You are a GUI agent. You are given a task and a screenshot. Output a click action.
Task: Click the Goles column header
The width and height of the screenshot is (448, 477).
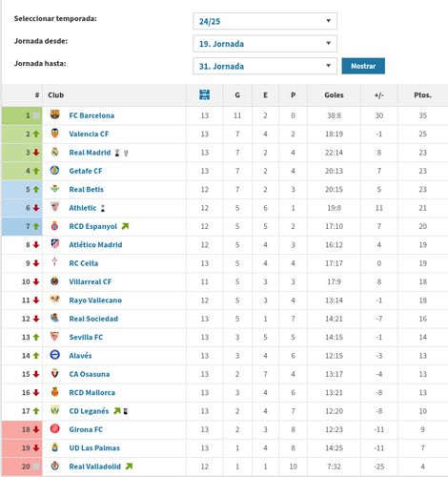[x=334, y=95]
